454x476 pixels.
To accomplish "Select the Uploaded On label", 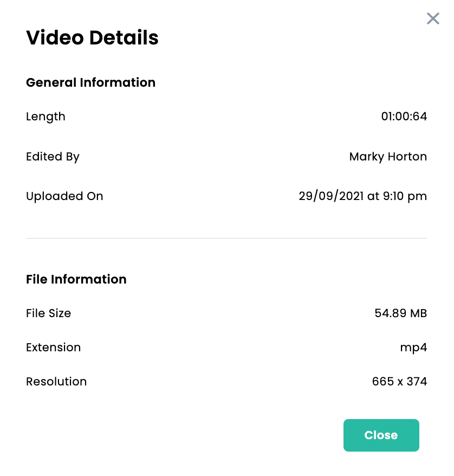I will pos(64,196).
